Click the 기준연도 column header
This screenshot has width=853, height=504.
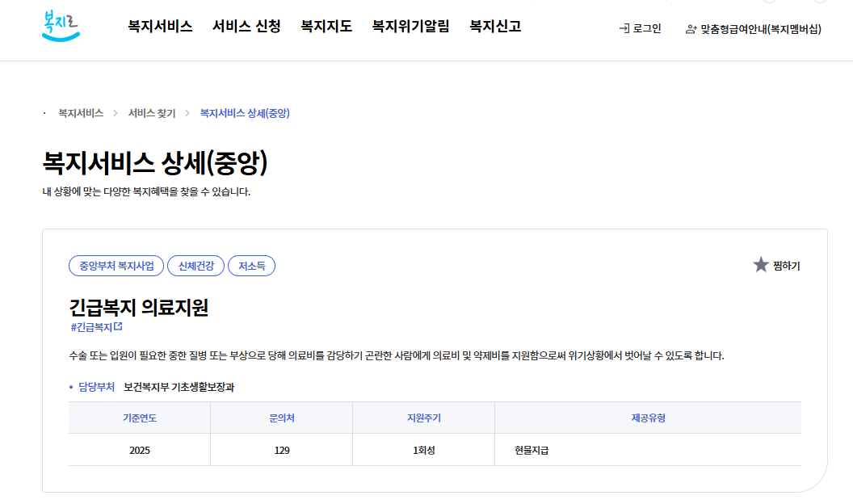pos(139,418)
